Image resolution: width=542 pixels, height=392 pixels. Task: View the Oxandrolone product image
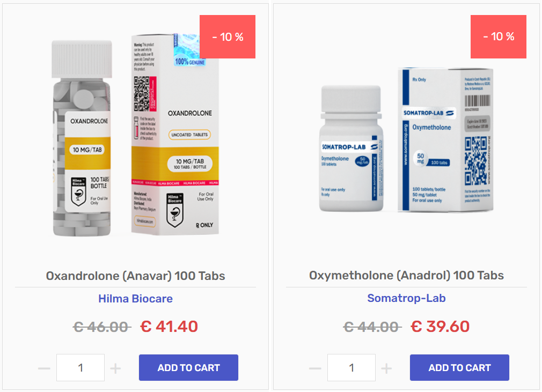[x=135, y=135]
